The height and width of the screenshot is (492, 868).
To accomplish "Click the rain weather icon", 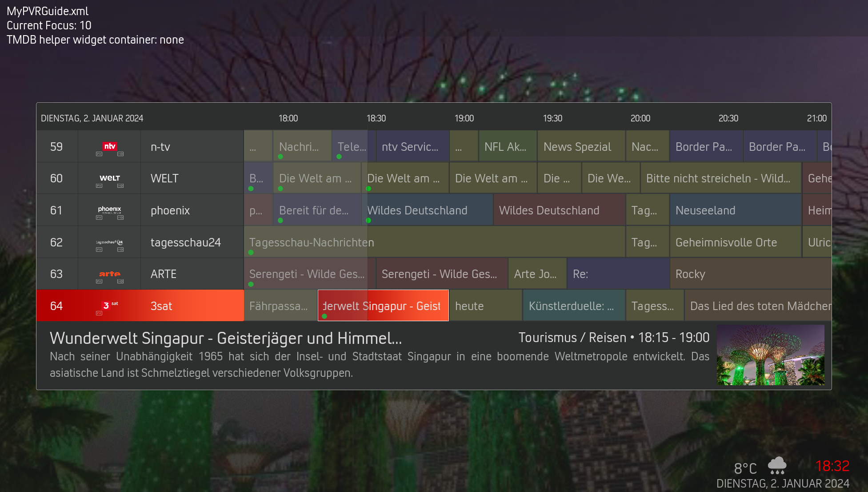I will [x=777, y=465].
